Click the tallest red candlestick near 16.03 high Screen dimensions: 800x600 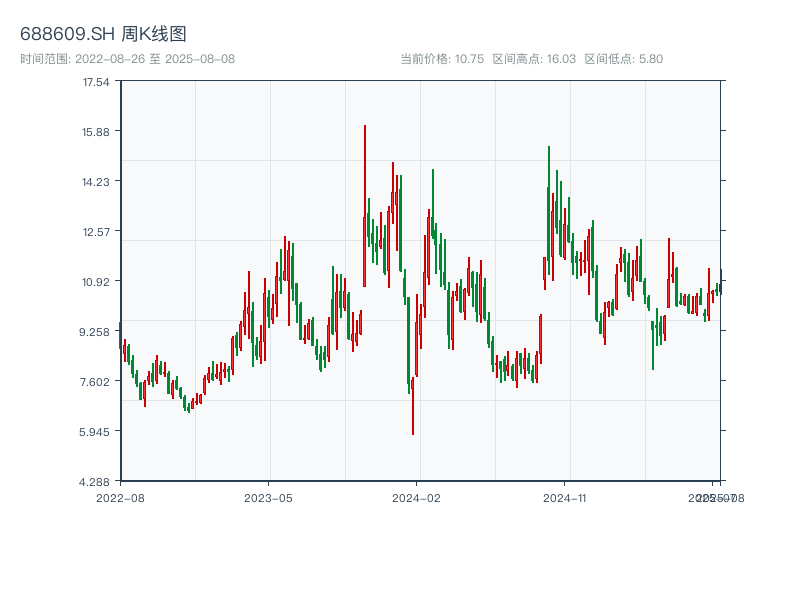coord(365,206)
